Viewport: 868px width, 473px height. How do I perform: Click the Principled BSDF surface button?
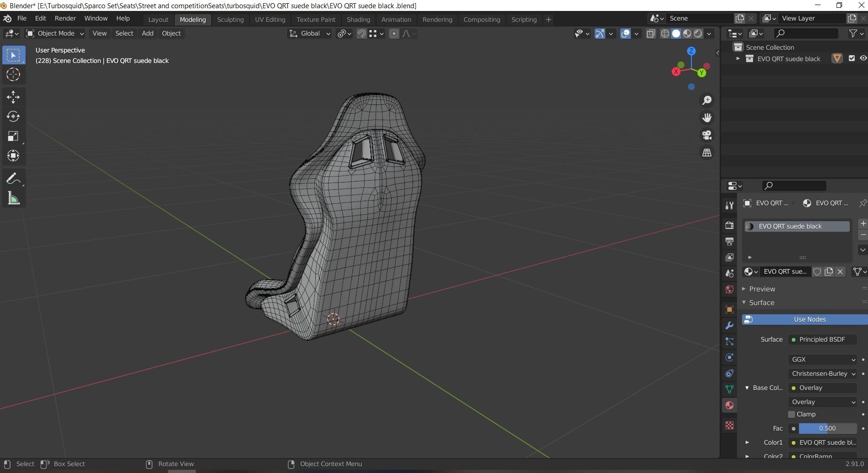[822, 339]
